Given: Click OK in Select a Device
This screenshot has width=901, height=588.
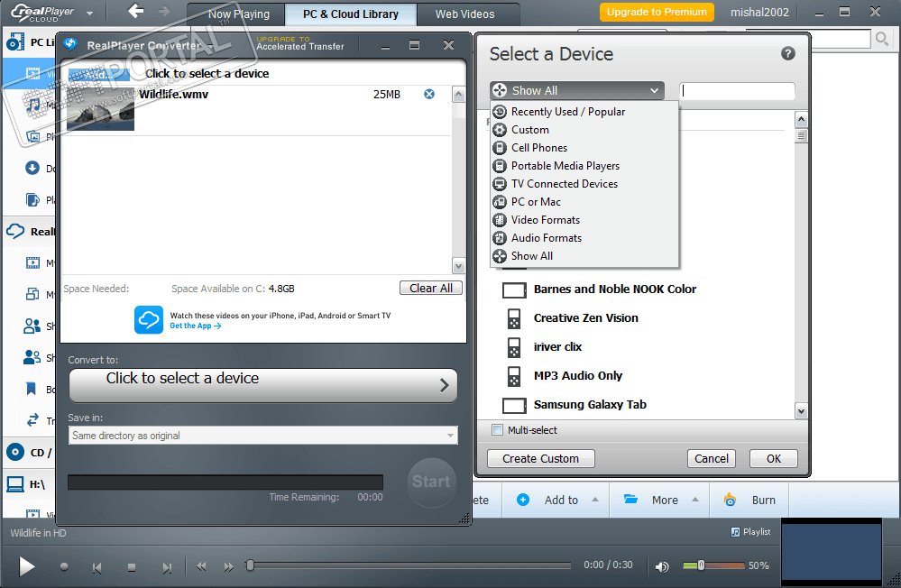Looking at the screenshot, I should coord(774,458).
